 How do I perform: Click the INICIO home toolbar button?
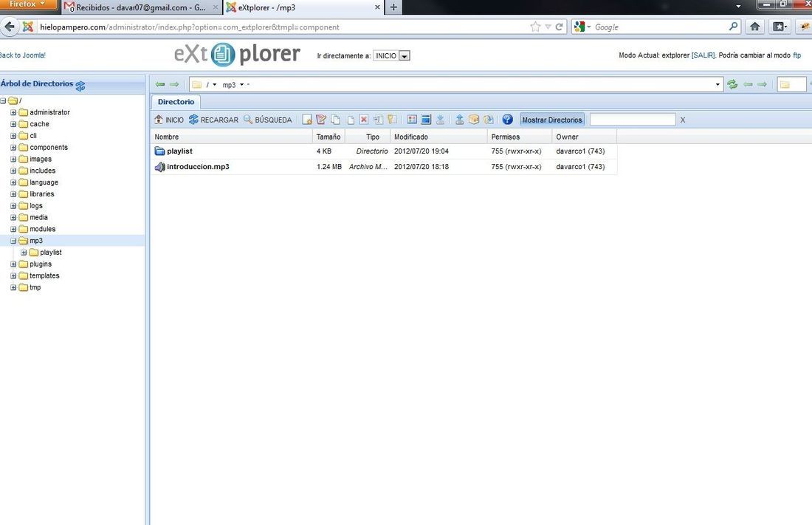pos(169,120)
